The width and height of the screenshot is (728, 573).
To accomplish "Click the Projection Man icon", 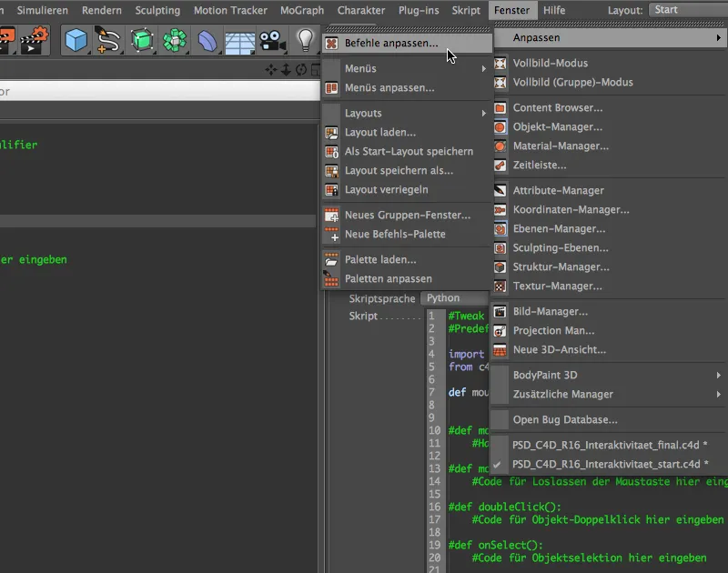I will click(500, 331).
